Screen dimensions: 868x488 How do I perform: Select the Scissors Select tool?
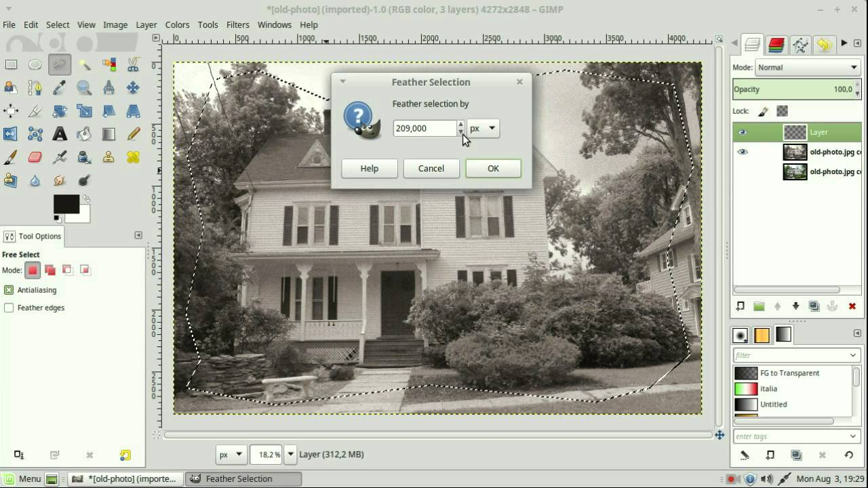(133, 64)
